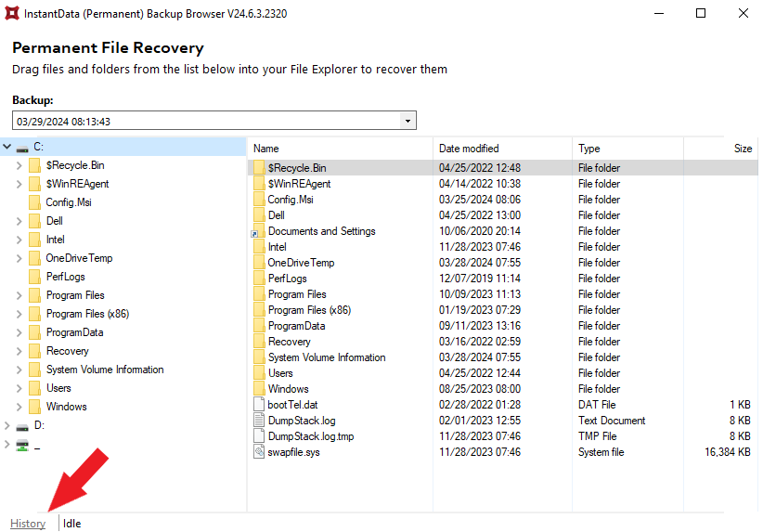Click the Users folder icon in tree
763x532 pixels.
[x=34, y=388]
